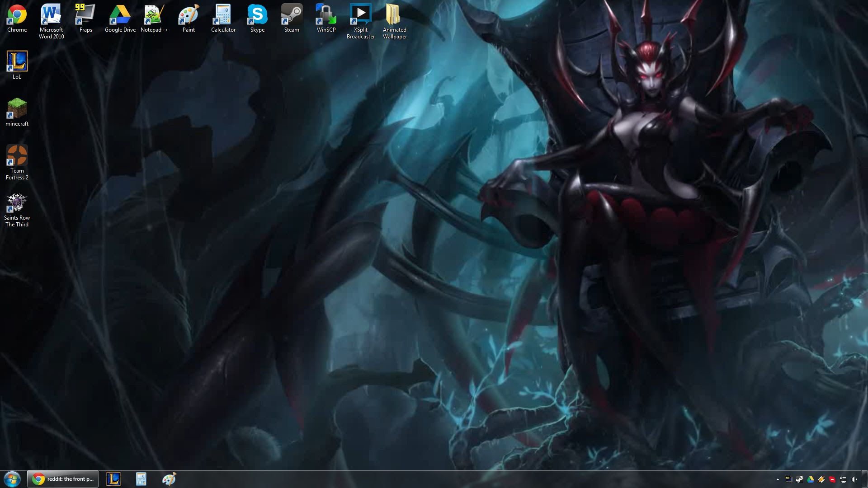Switch to the reddit Chrome taskbar window
The image size is (868, 488).
pyautogui.click(x=63, y=479)
